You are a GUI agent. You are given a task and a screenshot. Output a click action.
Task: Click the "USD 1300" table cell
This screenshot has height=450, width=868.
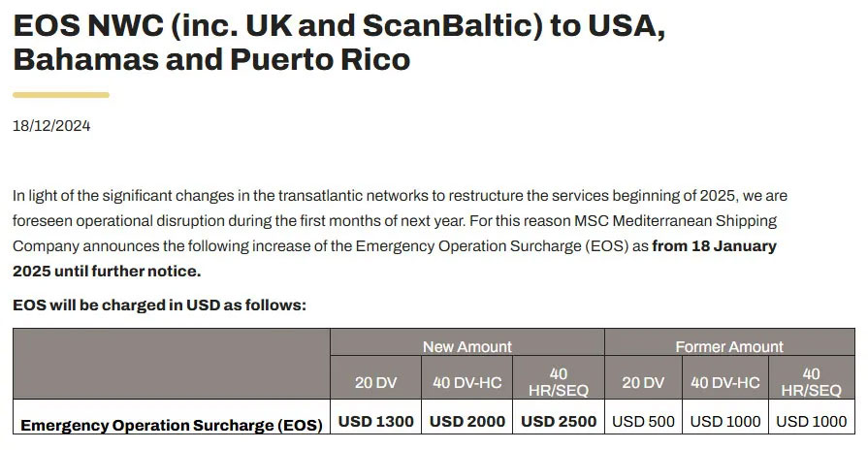(x=376, y=422)
